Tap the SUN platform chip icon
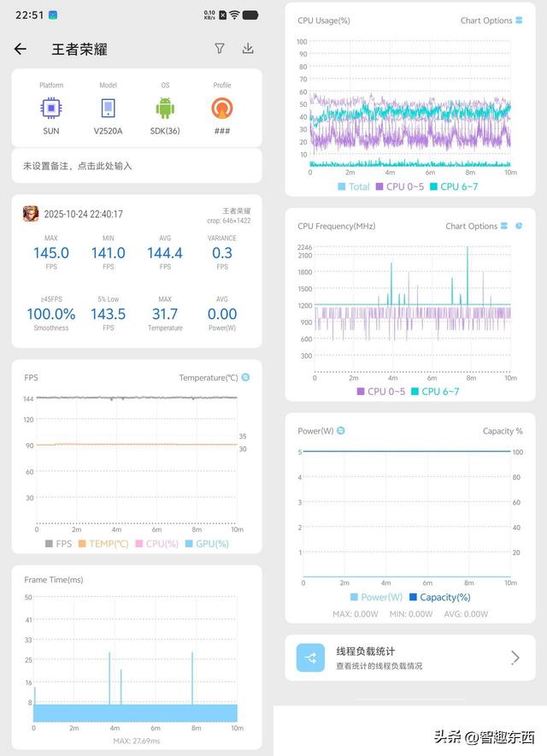 click(51, 108)
